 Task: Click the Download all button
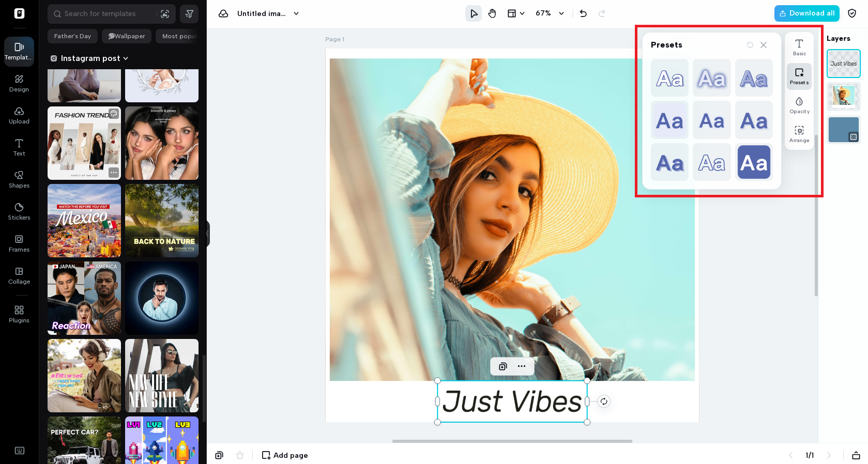pyautogui.click(x=806, y=13)
